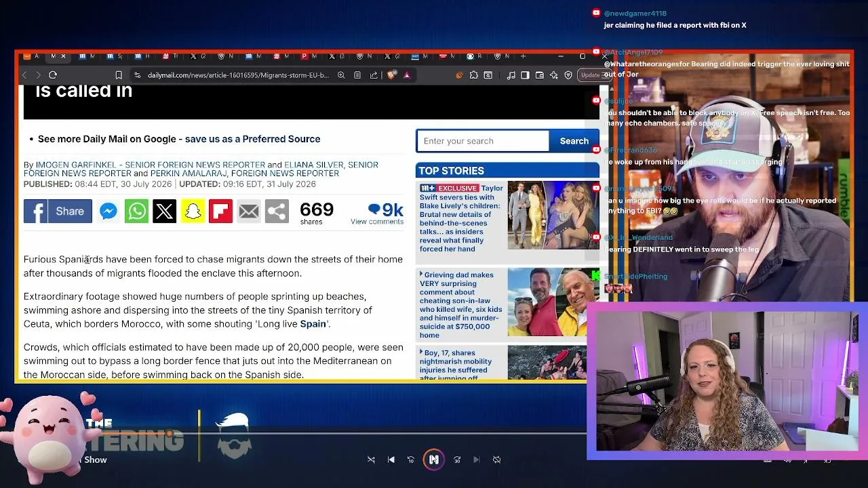This screenshot has height=488, width=868.
Task: Open the generic share options icon
Action: point(277,211)
